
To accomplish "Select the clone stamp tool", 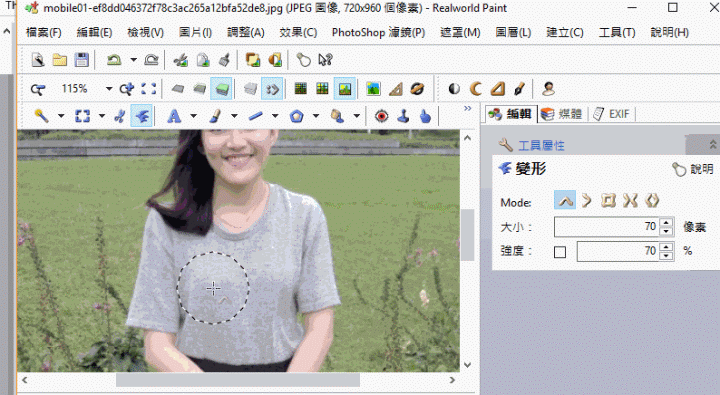I will coord(403,116).
